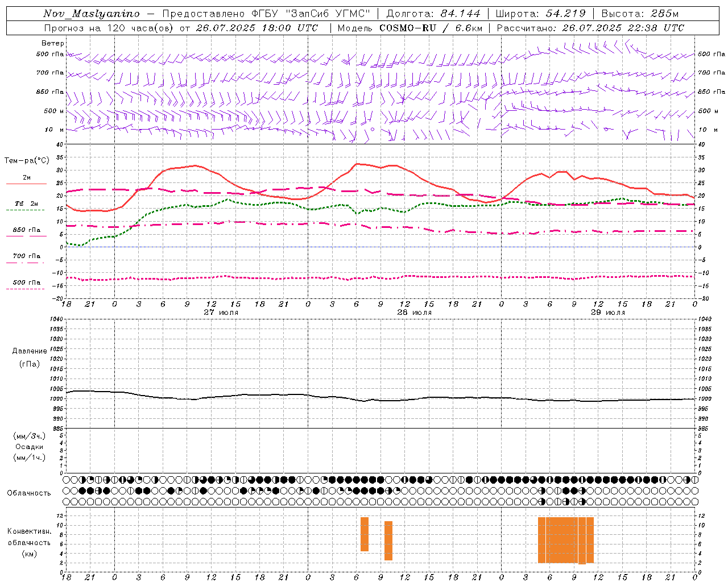Click the Широта: 54.219 value
The image size is (728, 582).
(541, 14)
